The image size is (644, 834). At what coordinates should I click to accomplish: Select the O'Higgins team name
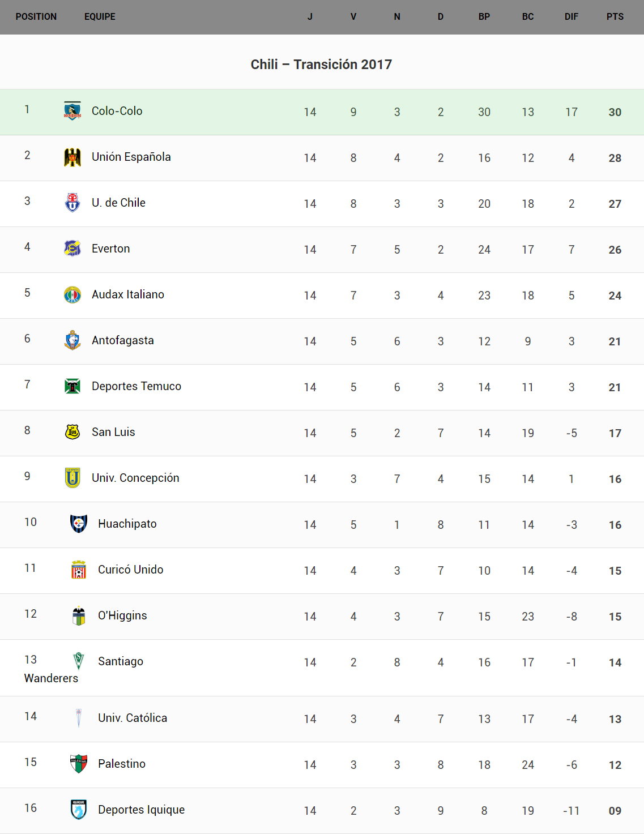[x=122, y=615]
